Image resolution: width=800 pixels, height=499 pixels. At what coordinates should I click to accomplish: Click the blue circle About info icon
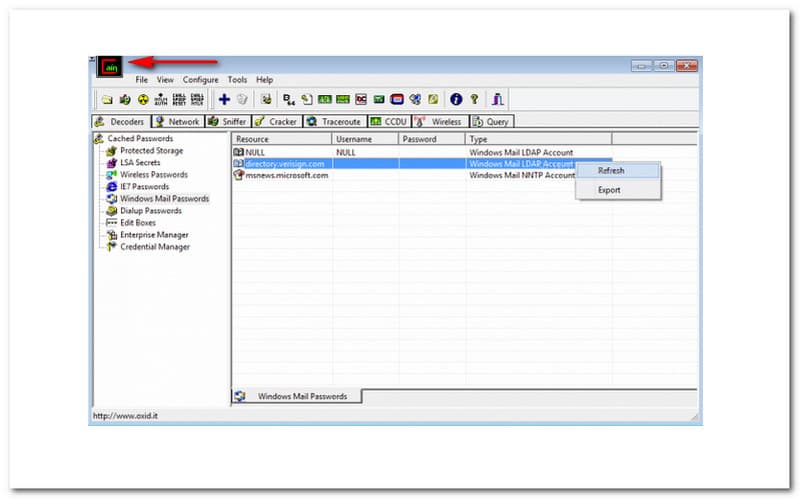click(456, 99)
